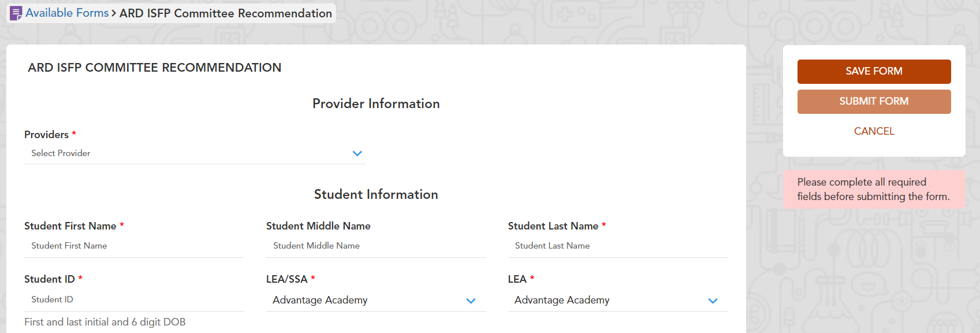Click the ARD ISFP Committee Recommendation breadcrumb
This screenshot has height=333, width=980.
point(225,13)
